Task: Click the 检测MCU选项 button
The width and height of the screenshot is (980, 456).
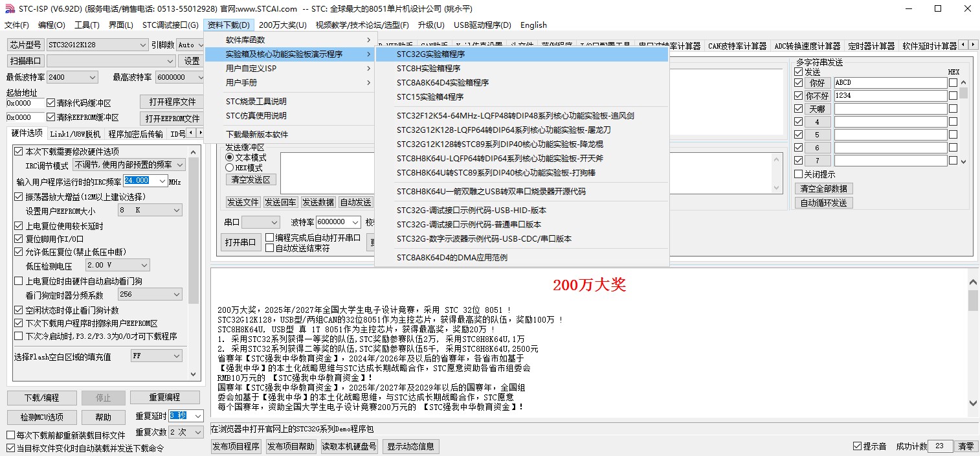Action: coord(42,417)
